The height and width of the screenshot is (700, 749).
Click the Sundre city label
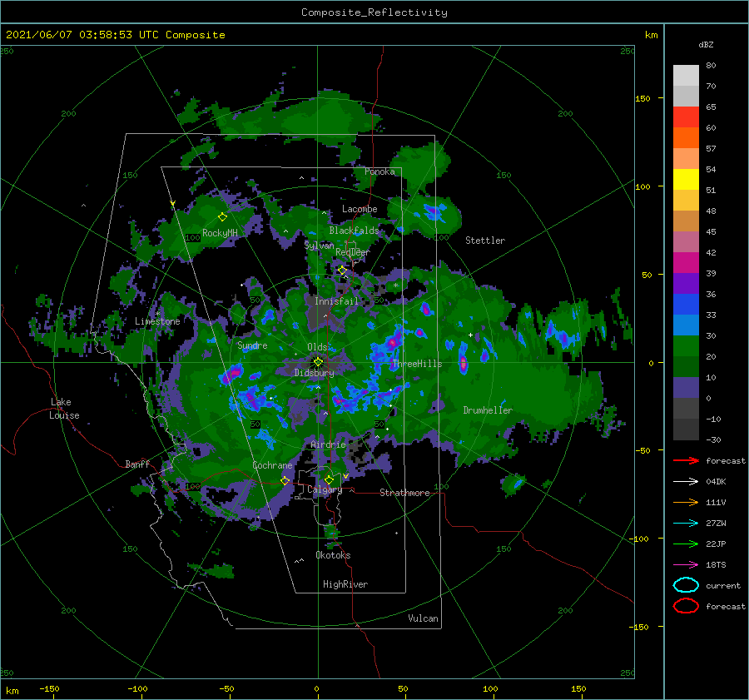(x=252, y=345)
